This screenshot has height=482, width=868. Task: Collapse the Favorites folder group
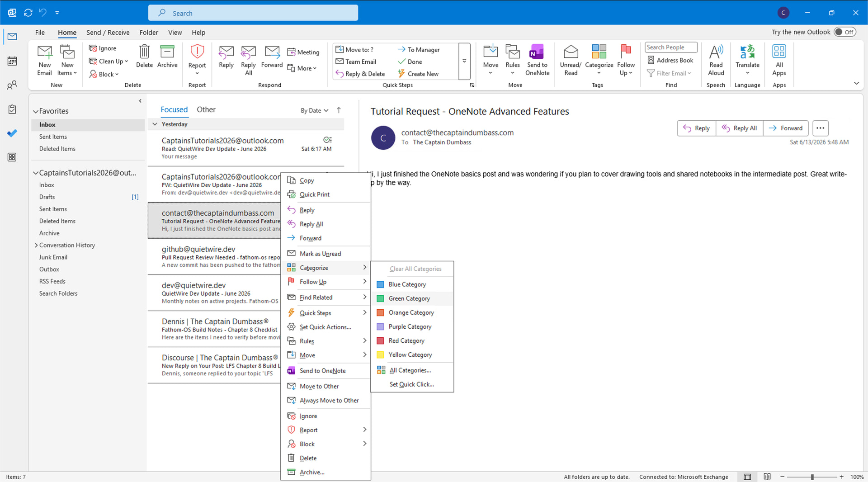pyautogui.click(x=35, y=111)
